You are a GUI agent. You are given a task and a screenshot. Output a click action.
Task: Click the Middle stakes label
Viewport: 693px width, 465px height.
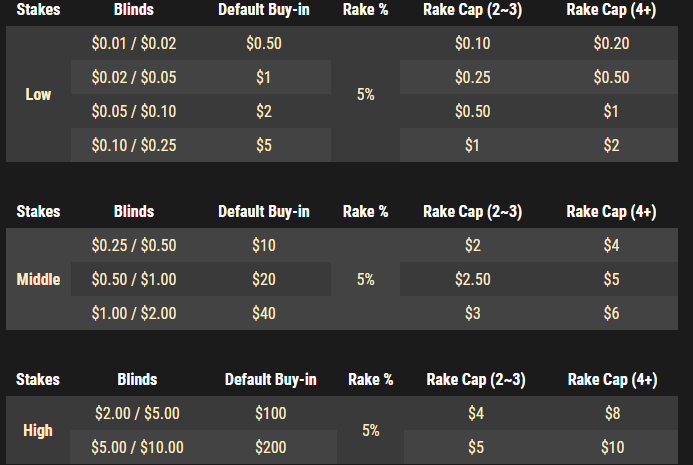click(38, 280)
